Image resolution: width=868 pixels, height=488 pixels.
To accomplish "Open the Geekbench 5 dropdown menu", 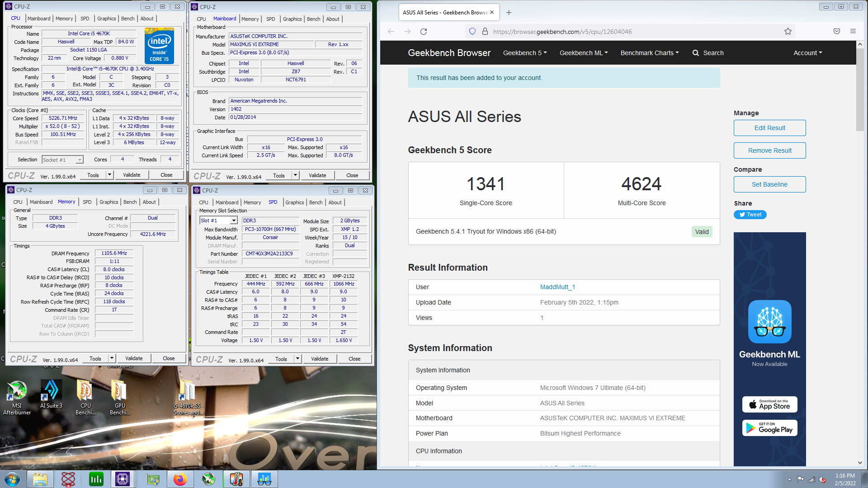I will [525, 53].
